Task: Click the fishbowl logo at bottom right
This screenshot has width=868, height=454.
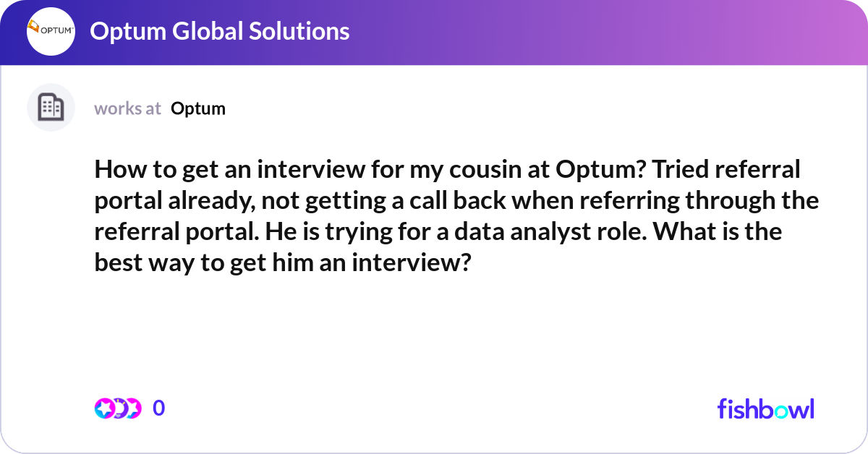Action: (x=765, y=408)
